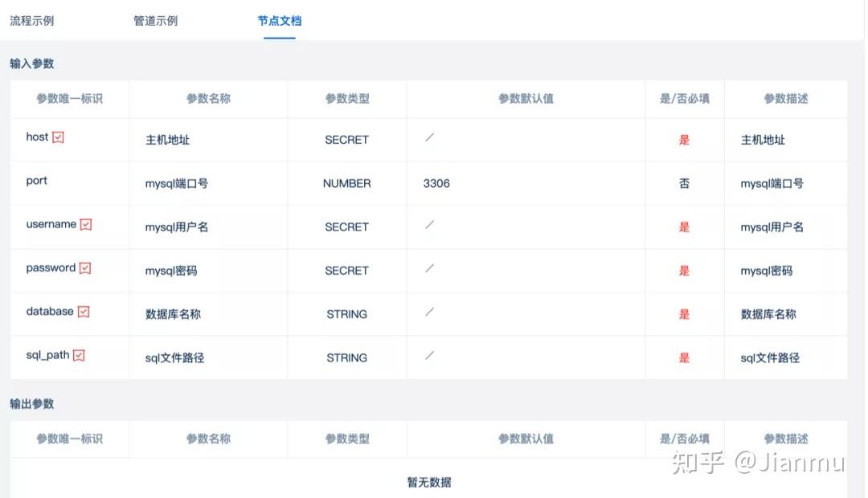
Task: Click mysql密码 in the description column
Action: 767,271
